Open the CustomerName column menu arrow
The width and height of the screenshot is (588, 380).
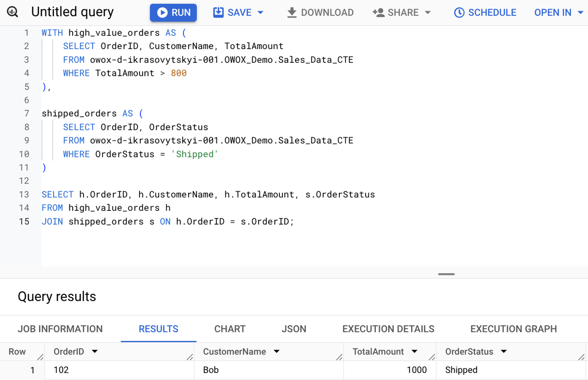tap(276, 351)
